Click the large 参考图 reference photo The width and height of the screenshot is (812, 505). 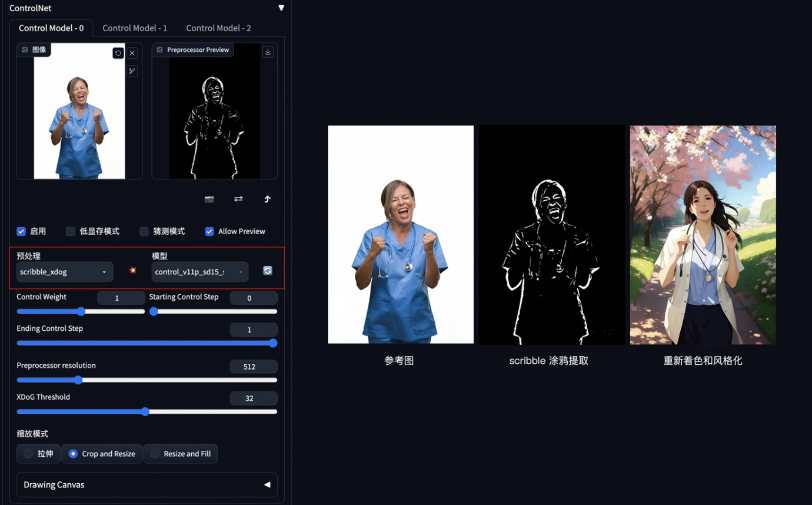[401, 234]
